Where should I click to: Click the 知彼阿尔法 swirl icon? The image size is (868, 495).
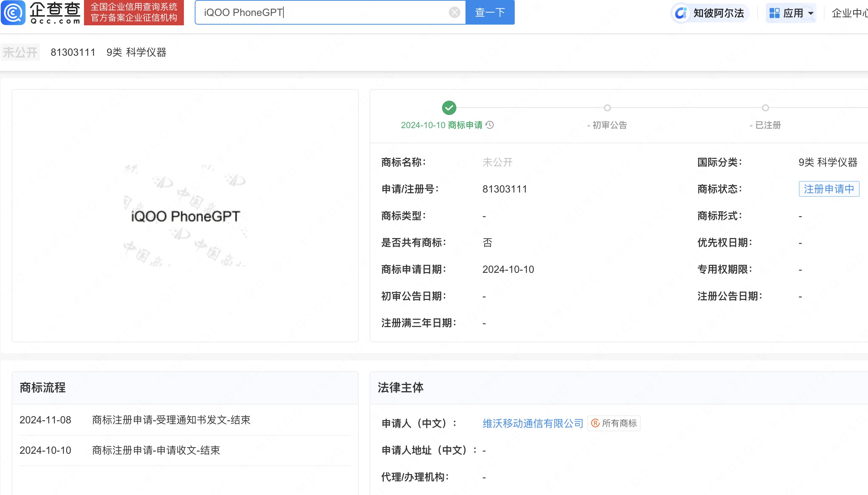(x=681, y=13)
